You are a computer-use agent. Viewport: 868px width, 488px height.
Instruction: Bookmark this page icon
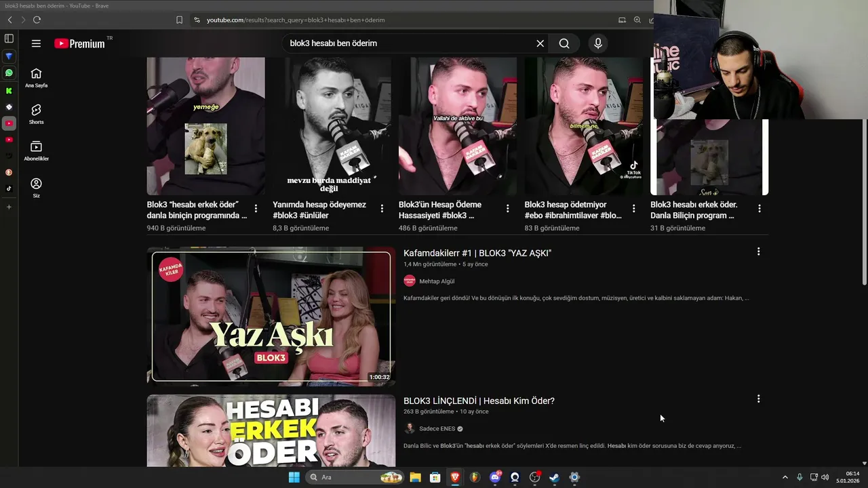(179, 20)
